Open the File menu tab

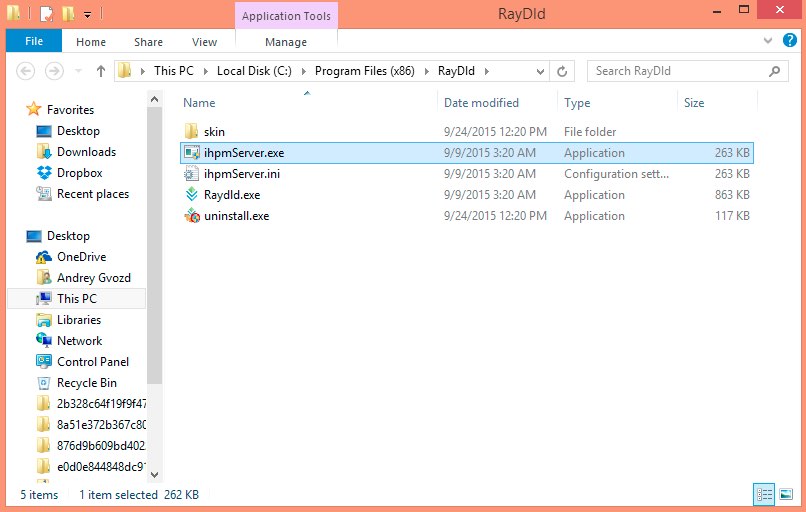click(x=34, y=42)
